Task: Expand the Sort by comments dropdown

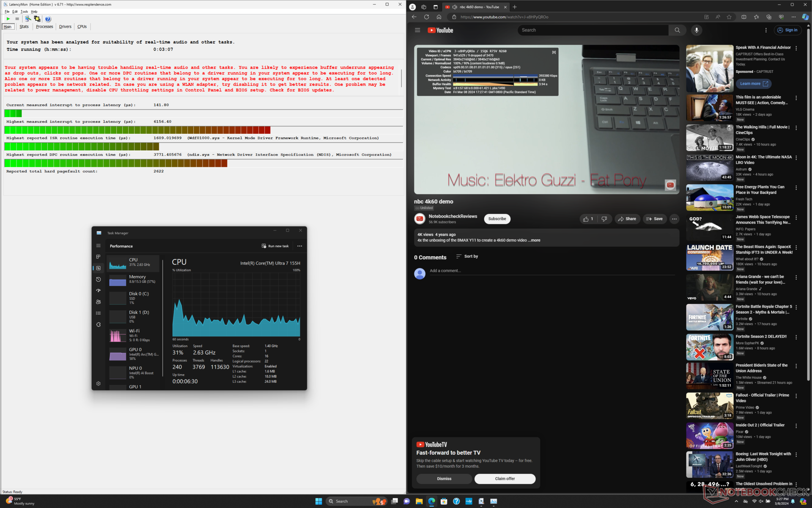Action: click(467, 257)
